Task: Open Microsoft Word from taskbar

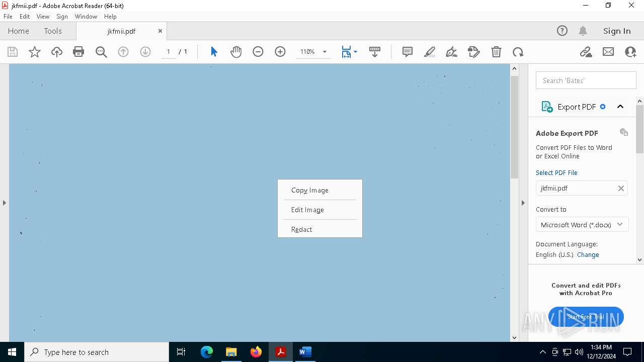Action: [305, 352]
